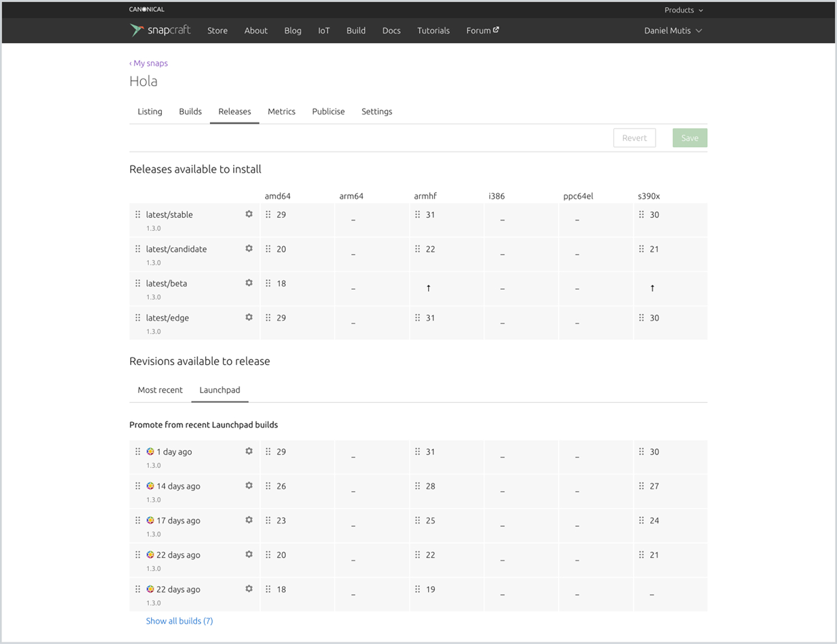The image size is (837, 644).
Task: Select s390x revision 21 in latest/candidate
Action: click(x=654, y=249)
